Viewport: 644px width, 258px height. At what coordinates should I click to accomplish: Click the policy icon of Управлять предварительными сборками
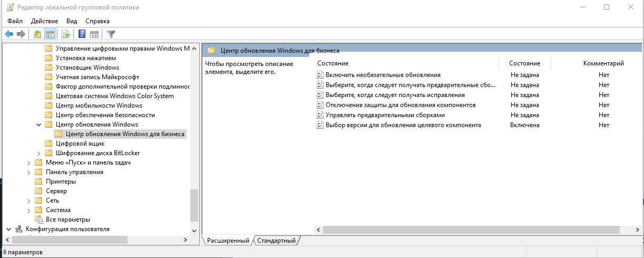point(320,115)
